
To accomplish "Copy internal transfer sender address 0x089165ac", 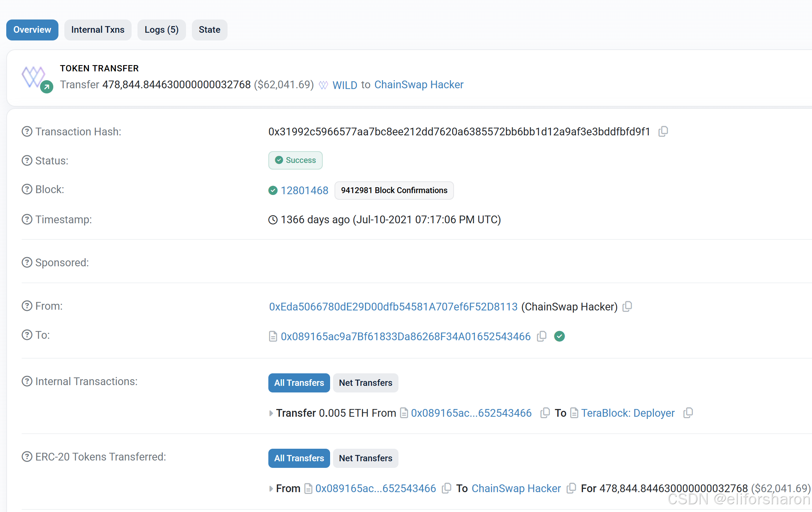I will point(545,413).
